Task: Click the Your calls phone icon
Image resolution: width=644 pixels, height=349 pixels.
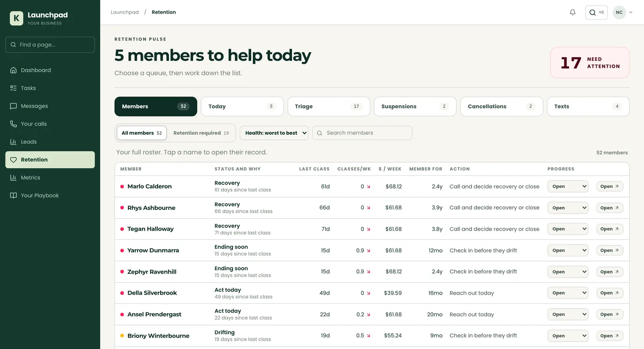Action: 13,124
